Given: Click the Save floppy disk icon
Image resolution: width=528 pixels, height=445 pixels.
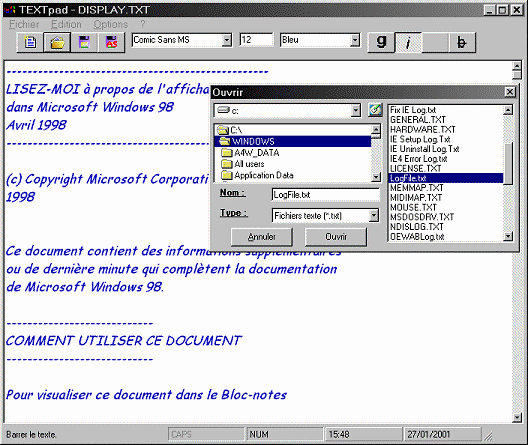Looking at the screenshot, I should pos(84,42).
